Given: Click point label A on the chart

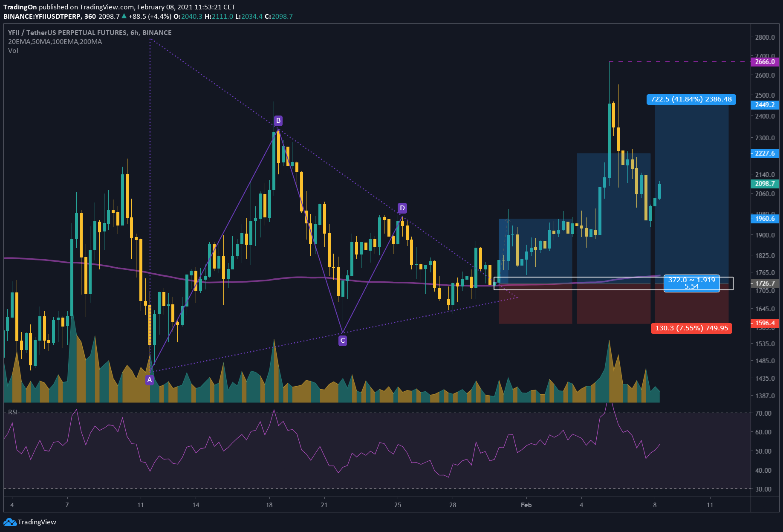Looking at the screenshot, I should 150,379.
